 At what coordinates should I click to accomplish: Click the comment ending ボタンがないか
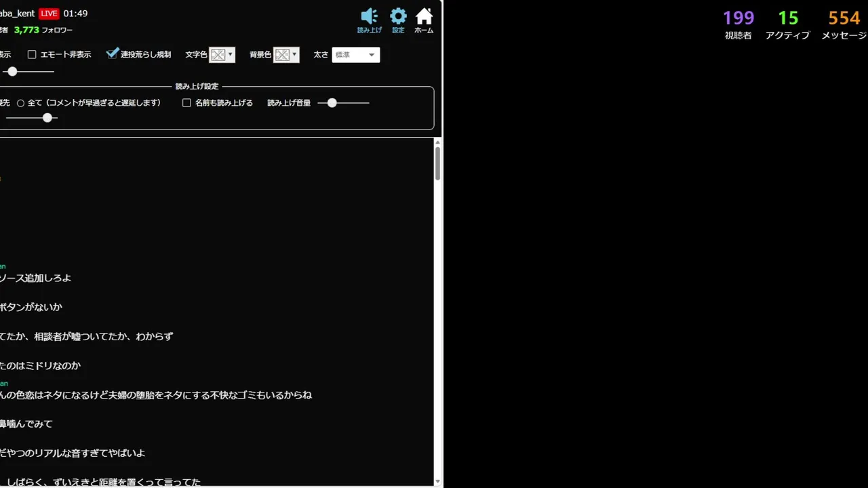[x=31, y=307]
